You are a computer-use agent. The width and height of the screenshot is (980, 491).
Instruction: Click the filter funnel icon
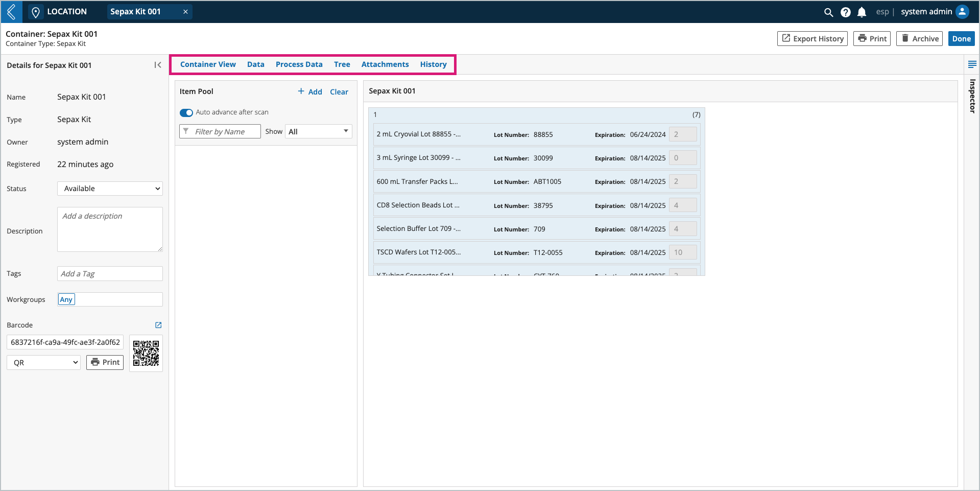[186, 131]
